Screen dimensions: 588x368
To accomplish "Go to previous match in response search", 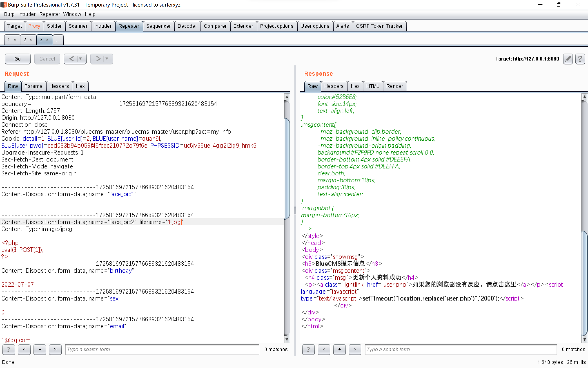I will [x=324, y=350].
